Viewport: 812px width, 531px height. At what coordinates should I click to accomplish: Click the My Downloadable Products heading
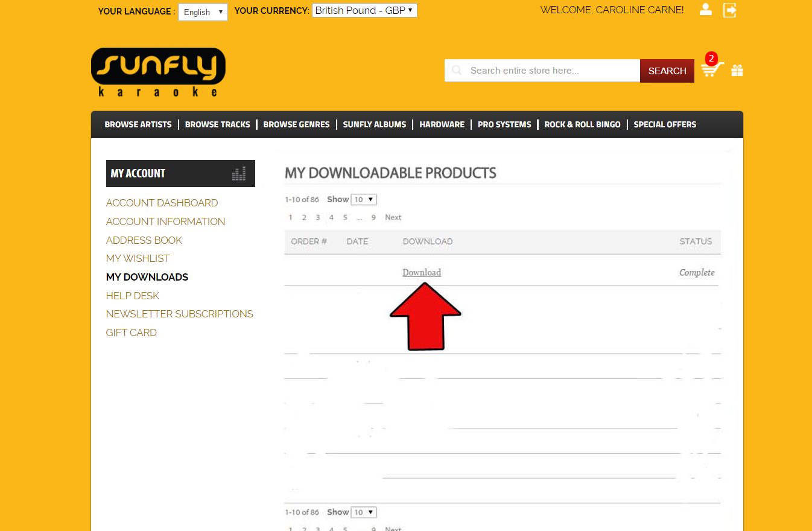(390, 173)
